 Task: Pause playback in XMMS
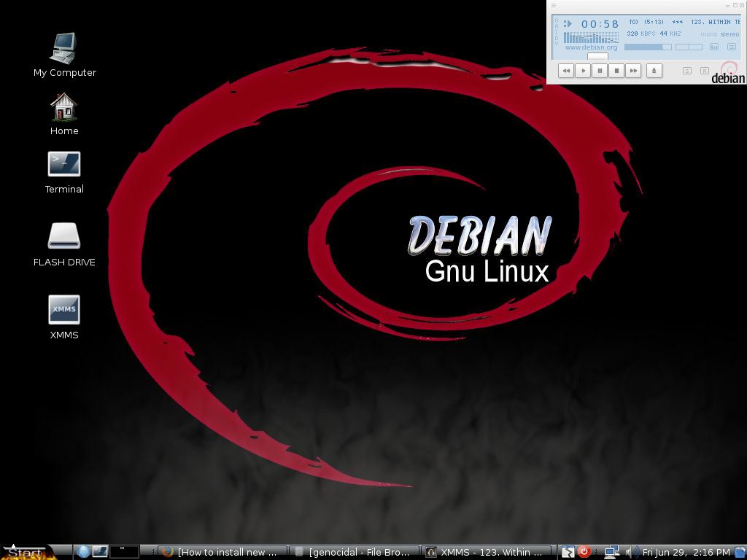coord(600,71)
